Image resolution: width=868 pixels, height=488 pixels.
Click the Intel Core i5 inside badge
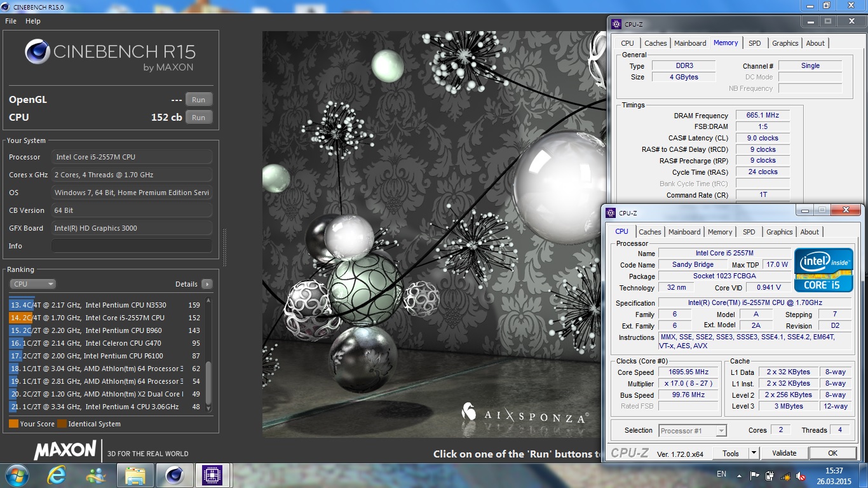[823, 270]
